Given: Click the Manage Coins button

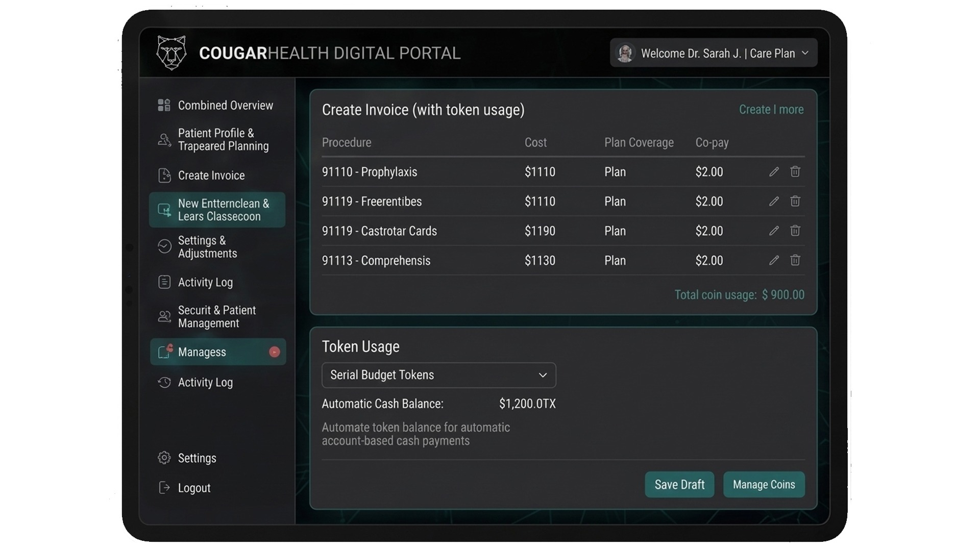Looking at the screenshot, I should coord(764,484).
